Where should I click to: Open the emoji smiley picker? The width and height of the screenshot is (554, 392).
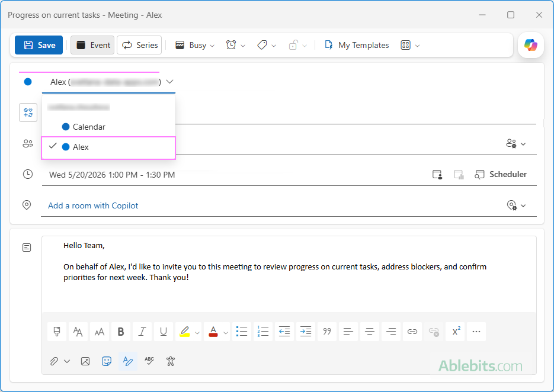click(106, 361)
